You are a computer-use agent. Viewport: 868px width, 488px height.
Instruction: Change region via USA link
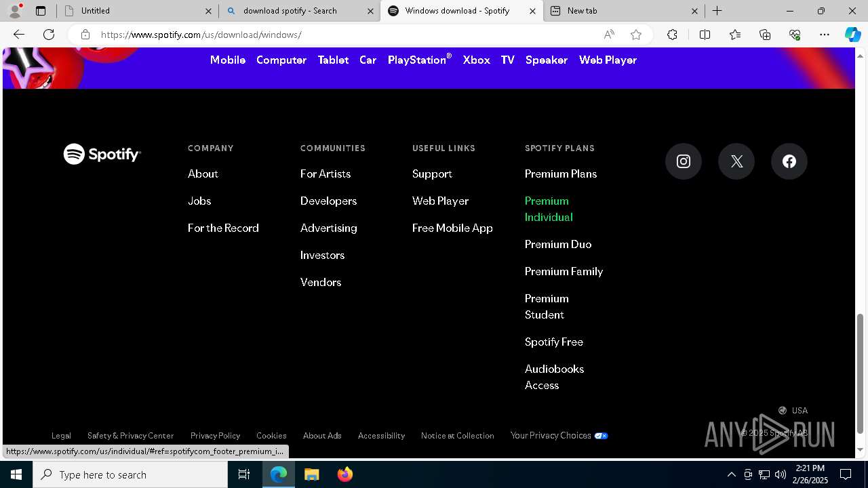click(793, 410)
